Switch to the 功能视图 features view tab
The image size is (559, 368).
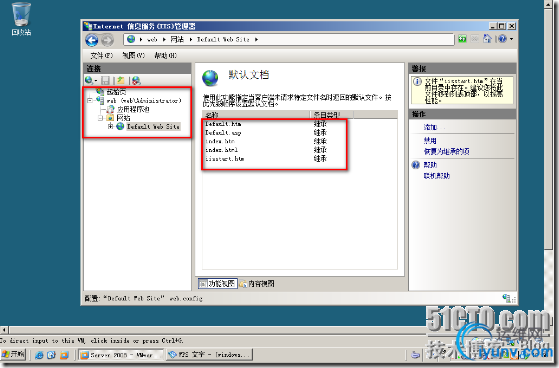click(x=217, y=283)
